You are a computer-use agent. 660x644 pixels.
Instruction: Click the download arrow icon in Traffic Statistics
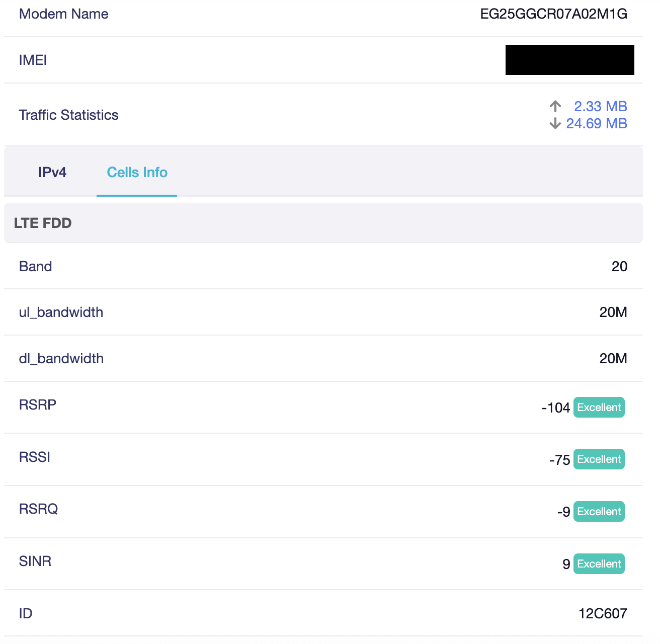tap(555, 123)
